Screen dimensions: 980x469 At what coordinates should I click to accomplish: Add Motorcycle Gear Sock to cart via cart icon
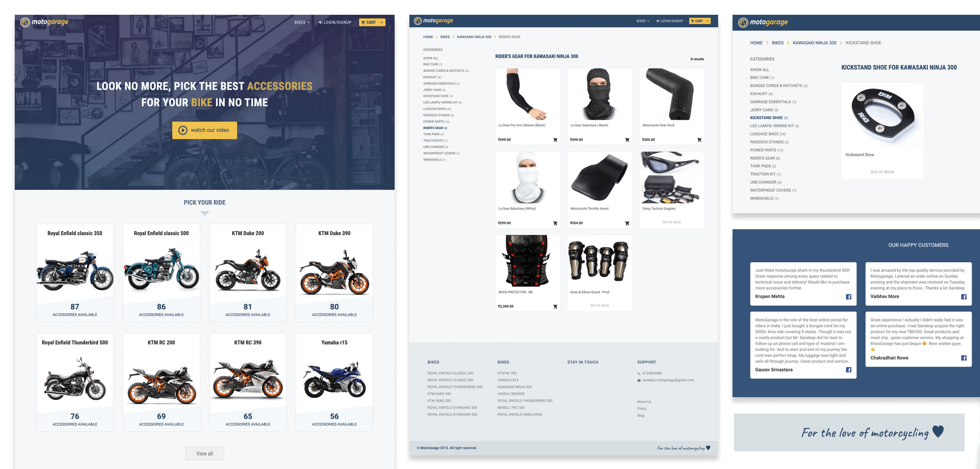pyautogui.click(x=699, y=140)
